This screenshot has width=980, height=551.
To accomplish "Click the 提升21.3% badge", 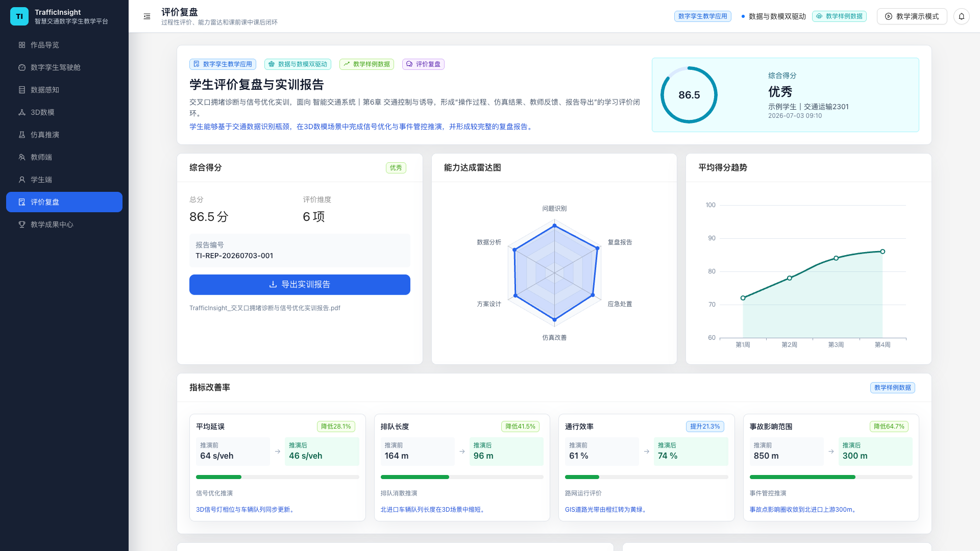I will click(705, 427).
